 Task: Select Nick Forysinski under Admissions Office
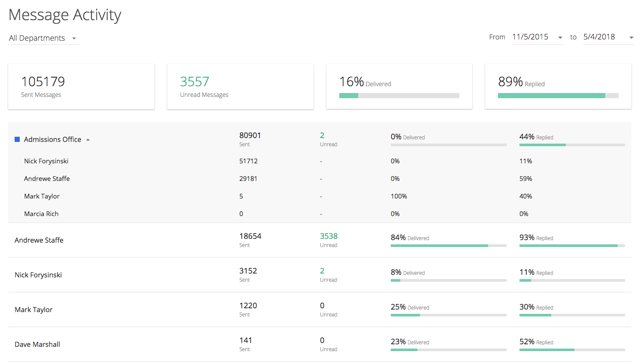[46, 161]
